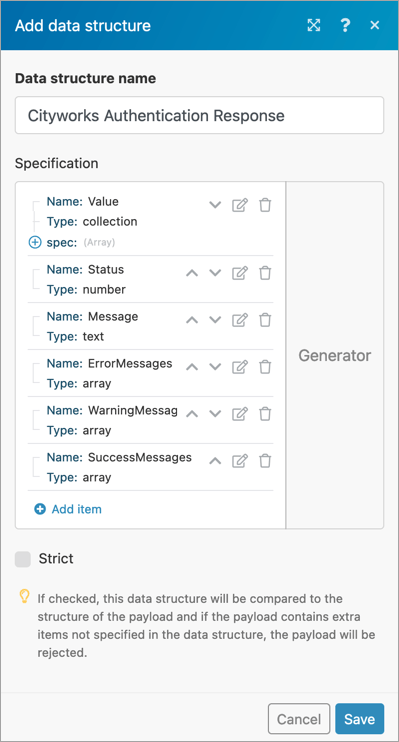Select the 'Name: Message' text
Screen dimensions: 399x742
[92, 317]
